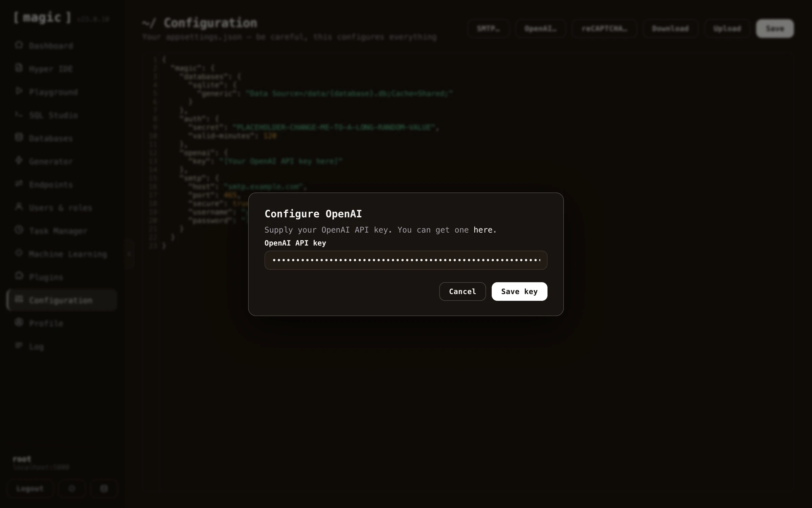Screen dimensions: 812x508
Task: Cancel the Configure OpenAI dialog
Action: (462, 291)
